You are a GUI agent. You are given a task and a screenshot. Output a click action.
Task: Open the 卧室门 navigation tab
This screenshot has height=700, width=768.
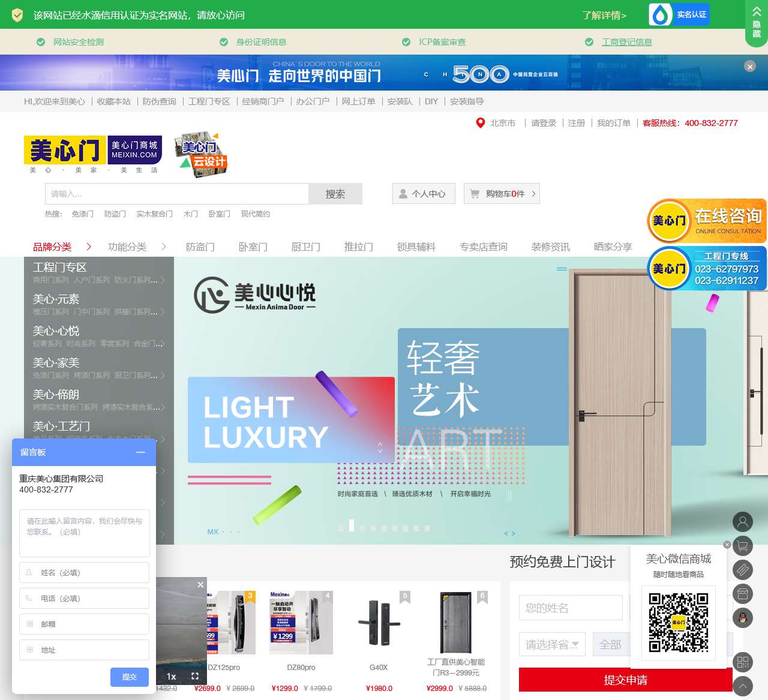pos(253,247)
